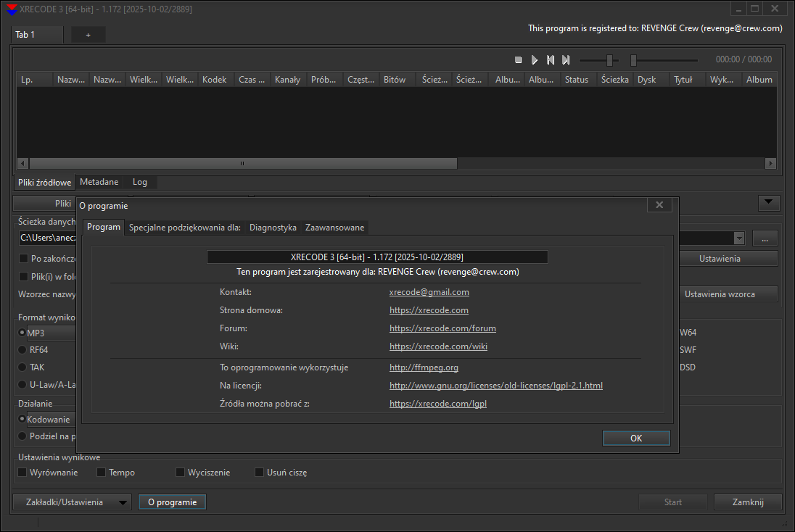The image size is (795, 532).
Task: Select U-Law/A-Law output format
Action: [22, 385]
